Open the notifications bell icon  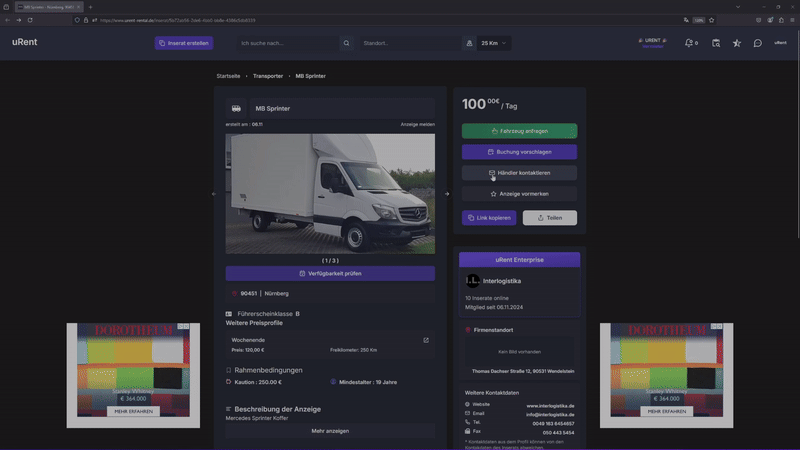click(x=691, y=43)
